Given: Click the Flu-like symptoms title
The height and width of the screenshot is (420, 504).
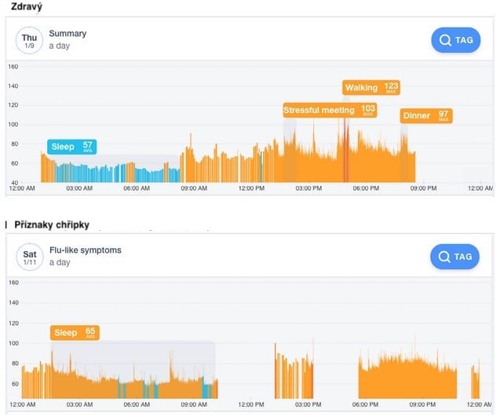Looking at the screenshot, I should click(86, 250).
